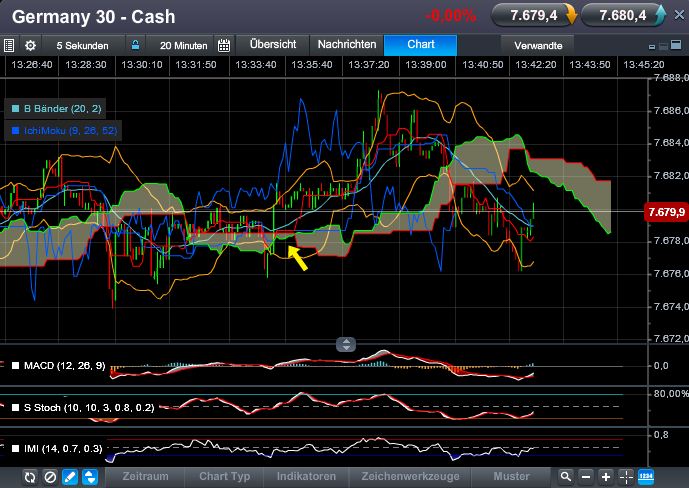The width and height of the screenshot is (689, 488).
Task: Select the pencil drawing tool
Action: [x=70, y=477]
